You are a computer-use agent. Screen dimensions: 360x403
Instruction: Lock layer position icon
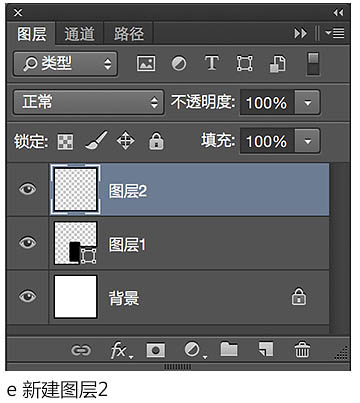point(126,141)
